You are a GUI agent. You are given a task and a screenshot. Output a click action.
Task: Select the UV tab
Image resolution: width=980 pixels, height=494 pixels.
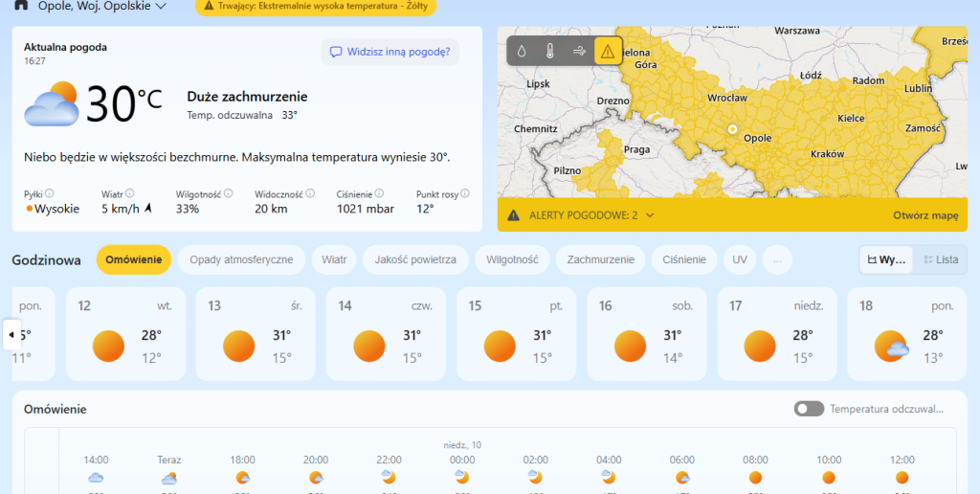[740, 259]
